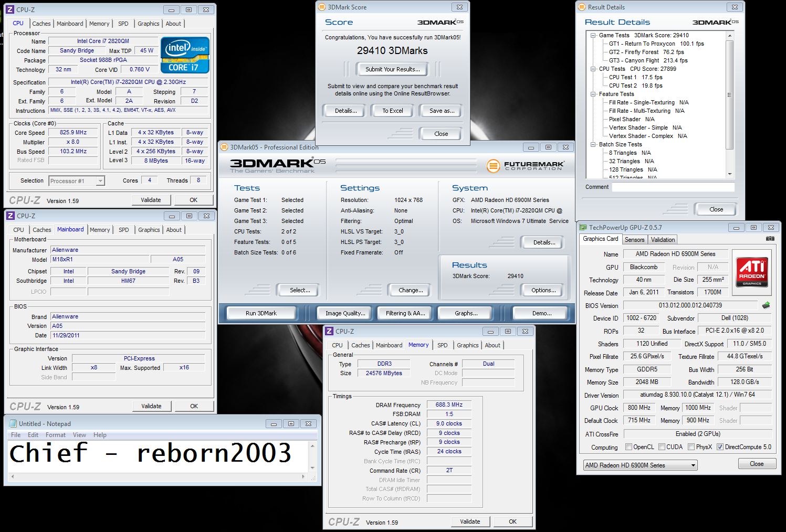Screen dimensions: 786x532
Task: Select the 'CPU Test 2' result row
Action: pyautogui.click(x=635, y=86)
